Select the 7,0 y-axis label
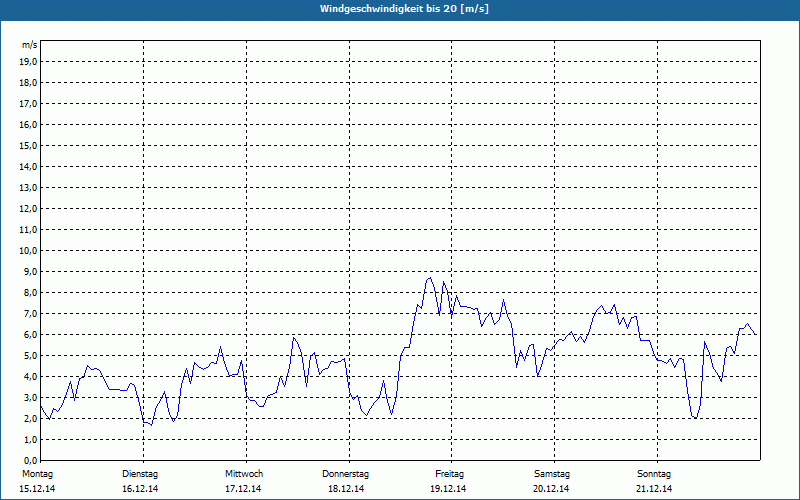The height and width of the screenshot is (500, 800). pos(30,313)
